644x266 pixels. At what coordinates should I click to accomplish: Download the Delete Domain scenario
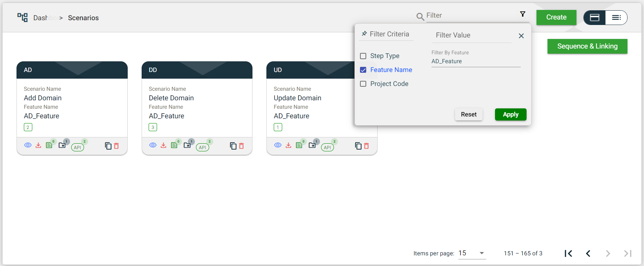point(163,145)
